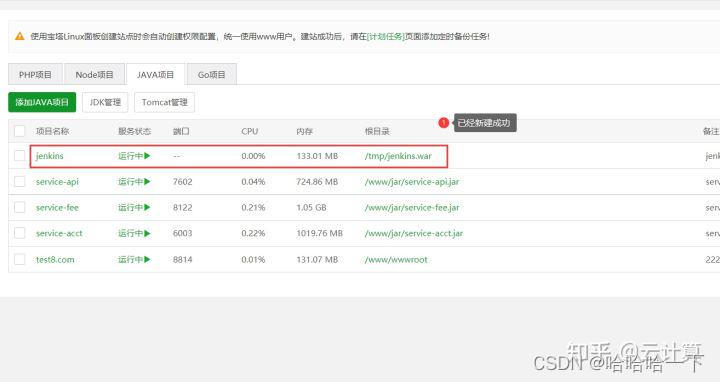720x382 pixels.
Task: Click CPU value 0.21%
Action: (253, 208)
